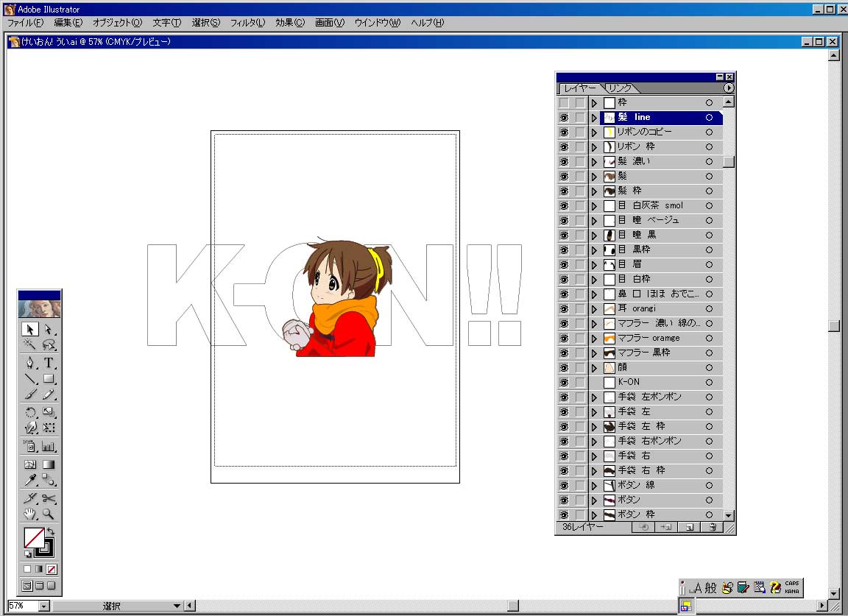Set paint to None

click(x=52, y=569)
